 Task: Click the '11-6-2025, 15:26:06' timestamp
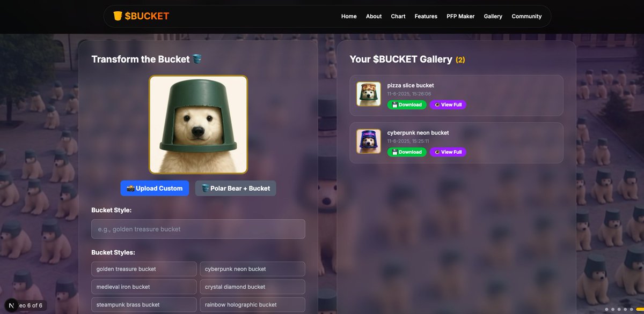[x=409, y=94]
